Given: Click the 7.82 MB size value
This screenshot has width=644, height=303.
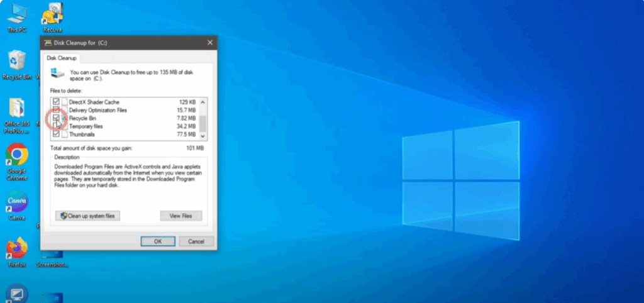Looking at the screenshot, I should 186,118.
